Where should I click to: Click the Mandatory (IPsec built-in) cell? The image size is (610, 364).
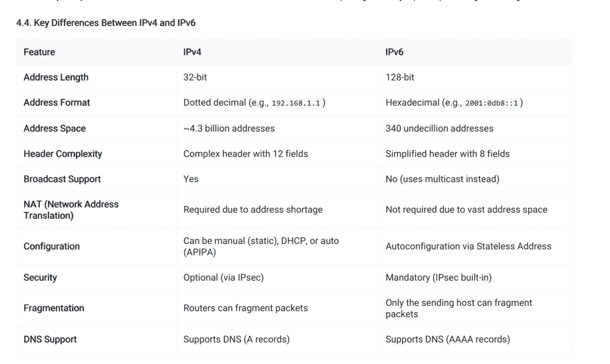(438, 278)
